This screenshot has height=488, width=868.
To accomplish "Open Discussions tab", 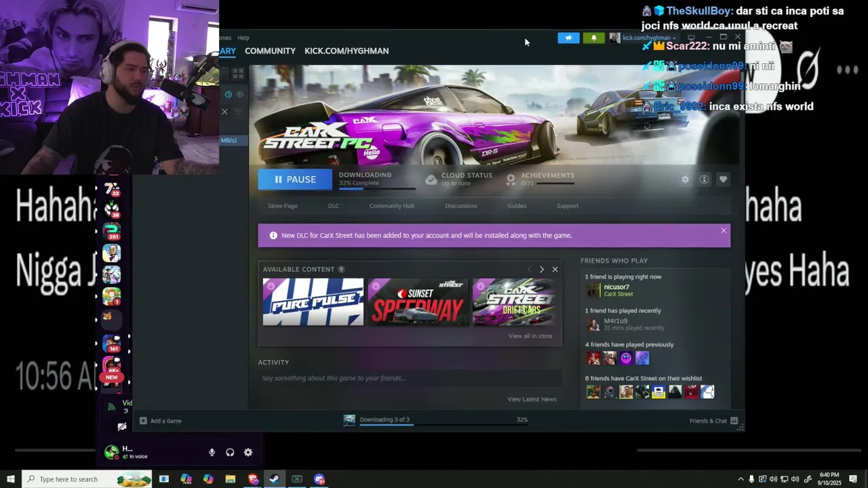I will (461, 206).
